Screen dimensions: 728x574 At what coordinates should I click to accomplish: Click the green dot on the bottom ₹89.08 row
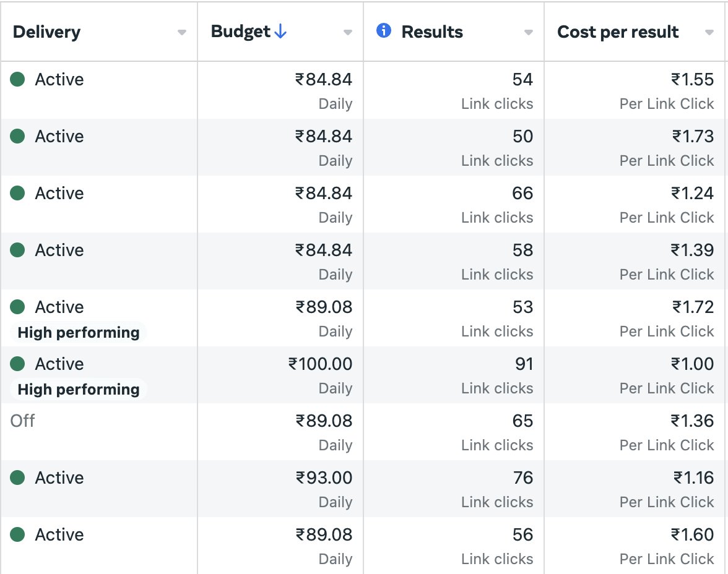(x=17, y=534)
